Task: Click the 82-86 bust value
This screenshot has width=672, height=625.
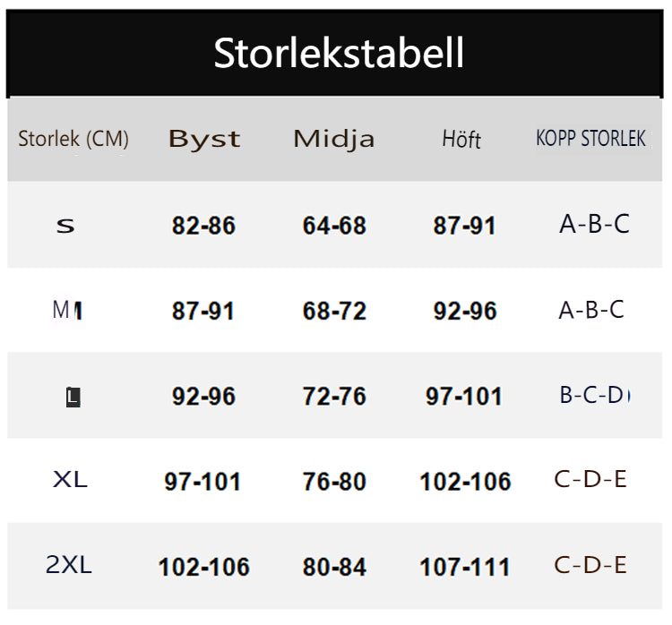Action: coord(203,226)
